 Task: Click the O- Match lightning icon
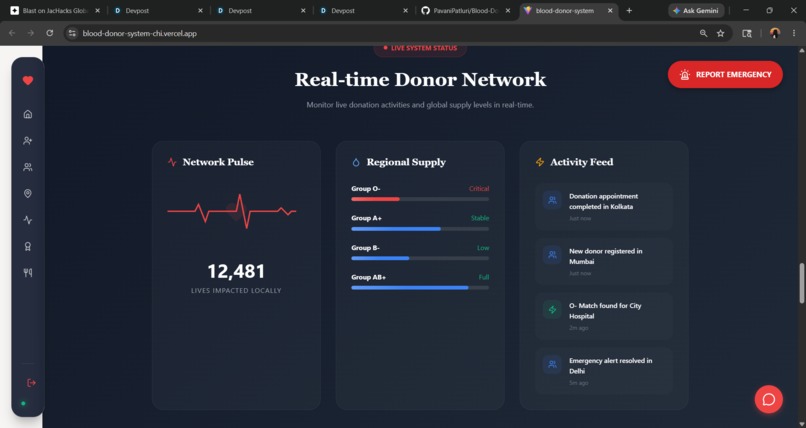(x=552, y=310)
